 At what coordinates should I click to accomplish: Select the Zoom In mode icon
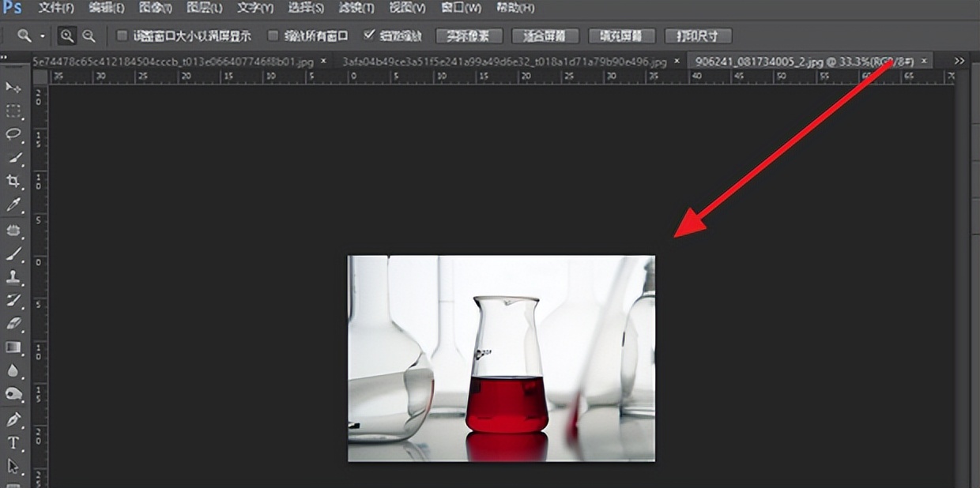(x=68, y=36)
